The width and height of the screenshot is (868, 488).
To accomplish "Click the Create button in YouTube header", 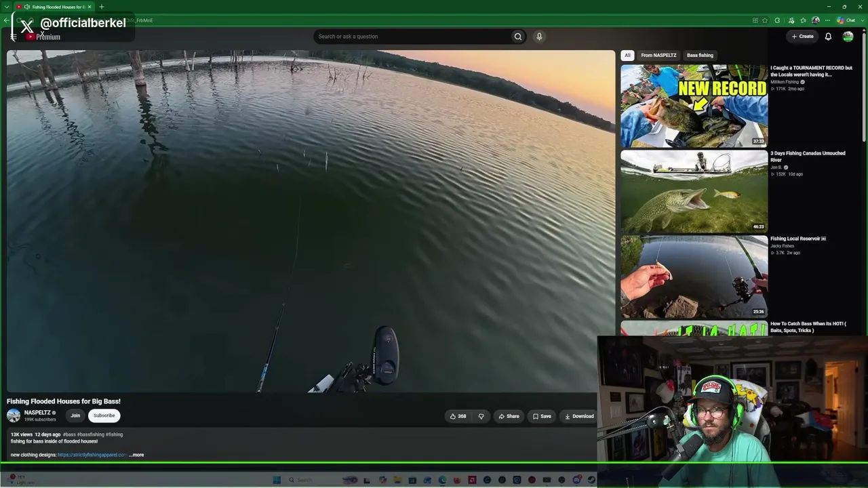I will (x=802, y=37).
